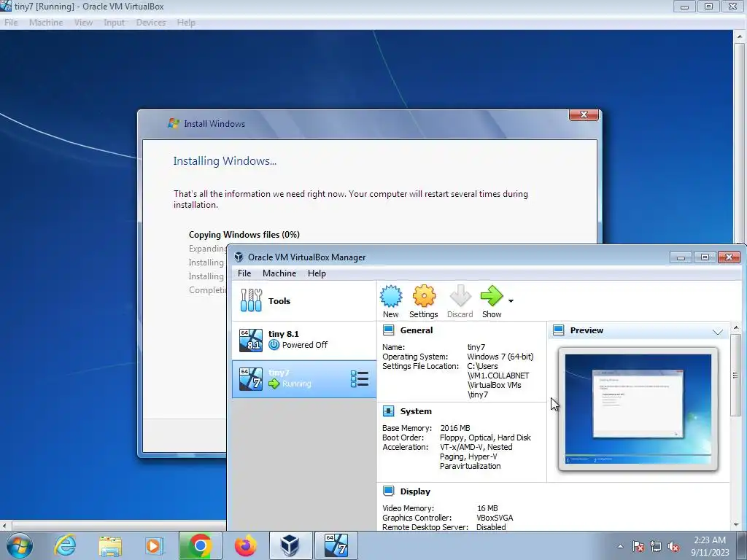Click Display section header link
Viewport: 747px width, 560px height.
tap(415, 491)
